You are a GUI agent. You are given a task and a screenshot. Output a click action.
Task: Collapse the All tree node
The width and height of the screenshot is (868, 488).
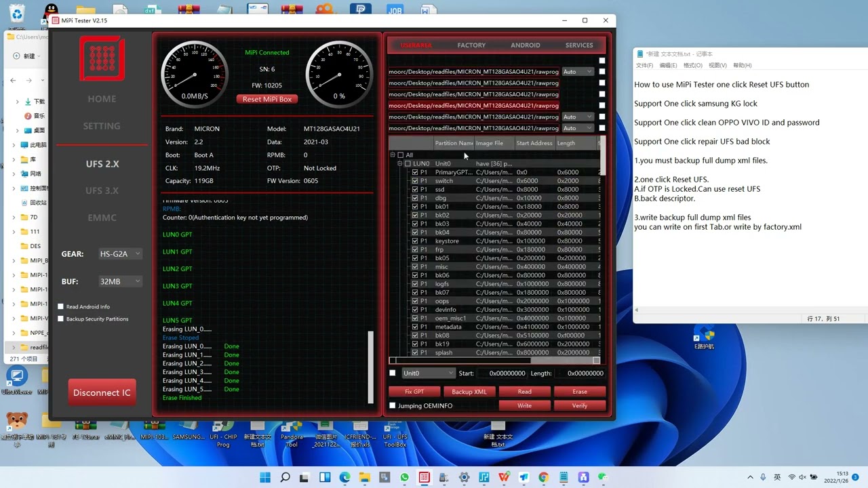pos(393,155)
